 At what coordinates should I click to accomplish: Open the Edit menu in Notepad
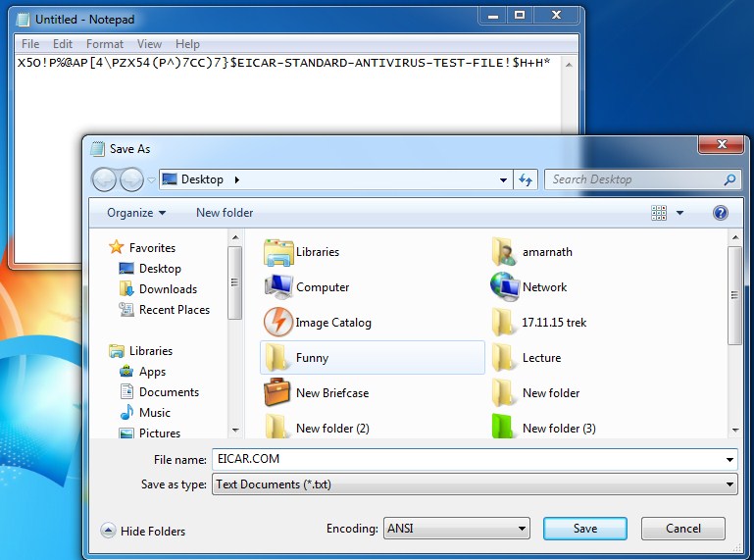coord(63,44)
